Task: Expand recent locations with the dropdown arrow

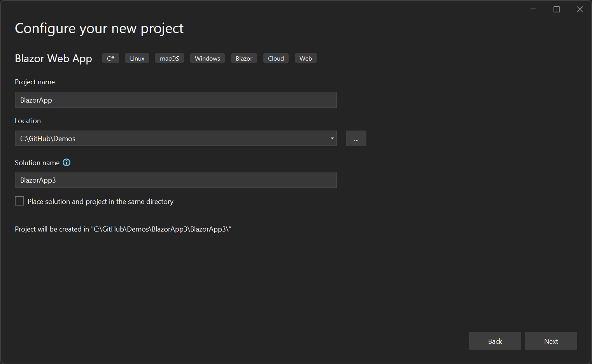Action: pyautogui.click(x=332, y=138)
